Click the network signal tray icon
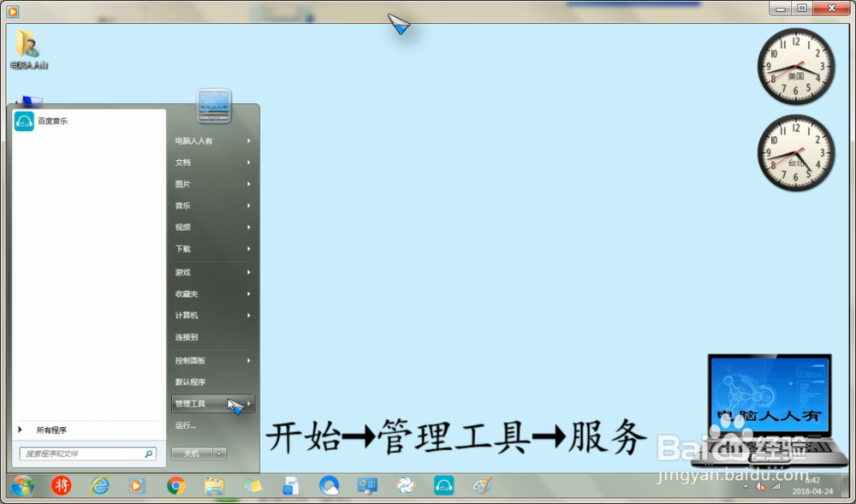 776,487
